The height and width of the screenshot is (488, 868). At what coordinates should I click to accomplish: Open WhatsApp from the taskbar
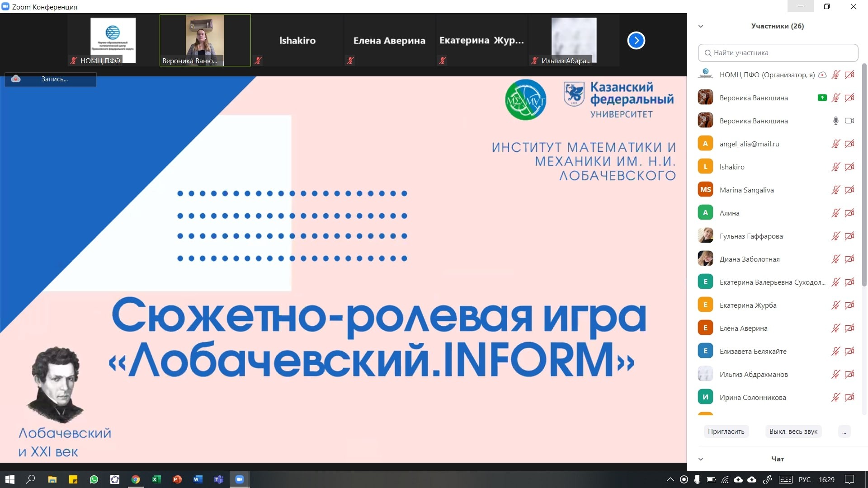pos(94,479)
